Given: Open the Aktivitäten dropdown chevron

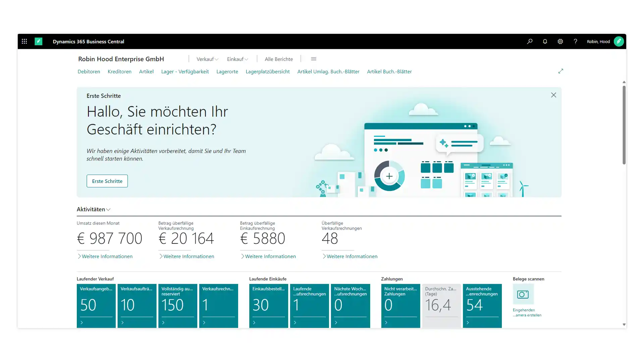Looking at the screenshot, I should pyautogui.click(x=108, y=209).
